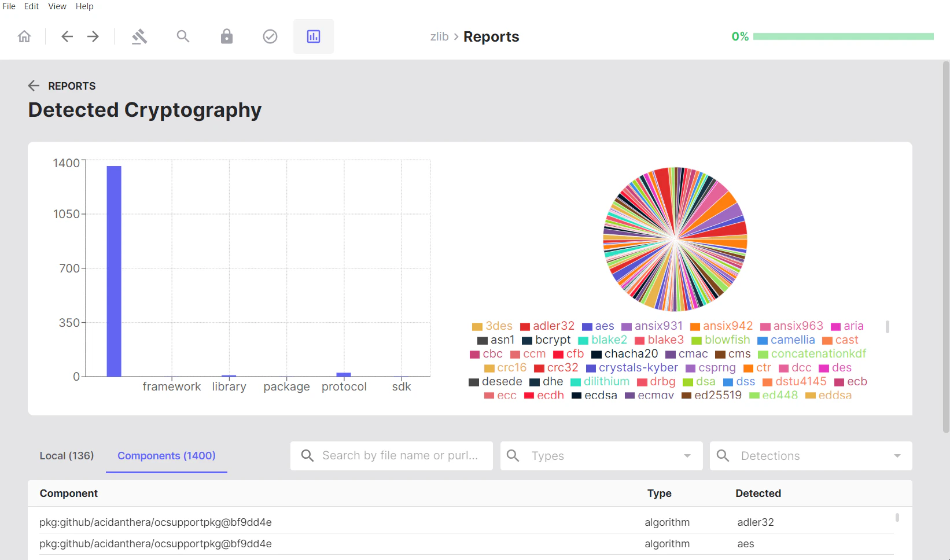
Task: Expand the Detections dropdown arrow
Action: tap(897, 456)
